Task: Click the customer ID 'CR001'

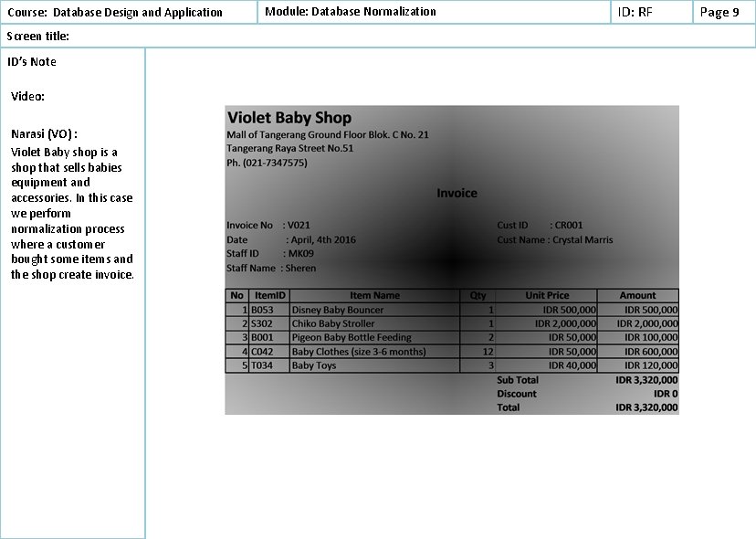Action: (569, 226)
